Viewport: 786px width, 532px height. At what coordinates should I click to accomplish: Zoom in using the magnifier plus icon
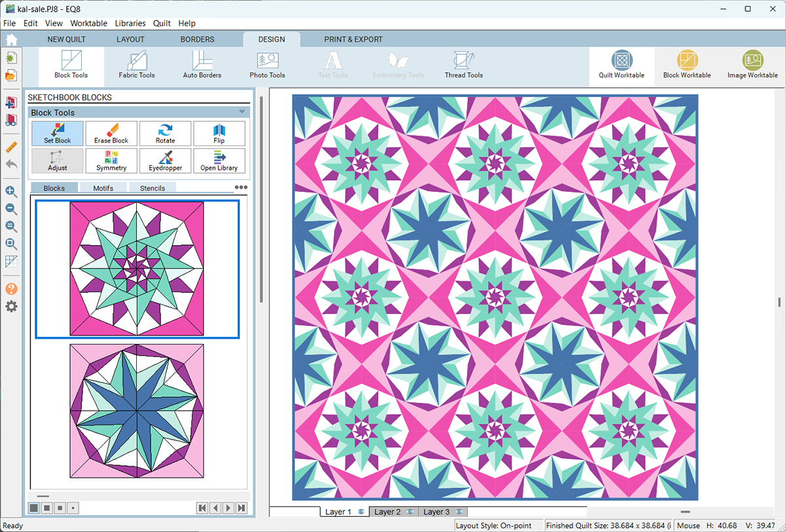(x=11, y=191)
